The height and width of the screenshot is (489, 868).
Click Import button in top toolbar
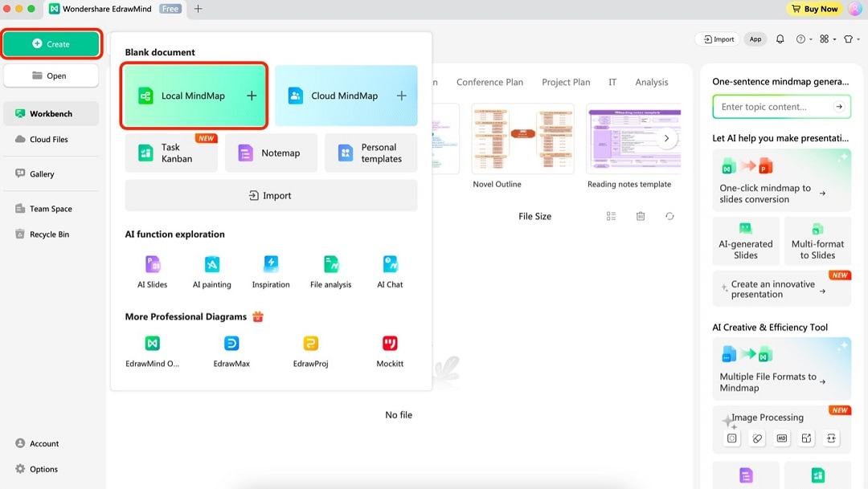pyautogui.click(x=718, y=39)
